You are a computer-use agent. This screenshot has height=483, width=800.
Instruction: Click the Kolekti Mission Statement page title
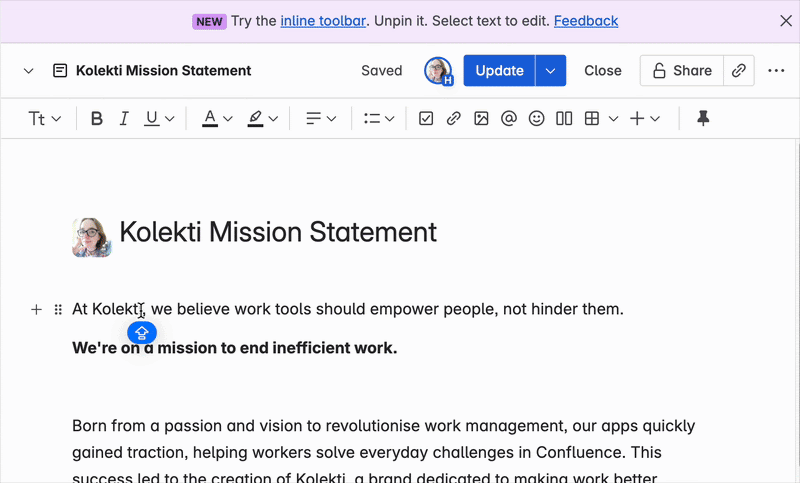click(x=278, y=232)
